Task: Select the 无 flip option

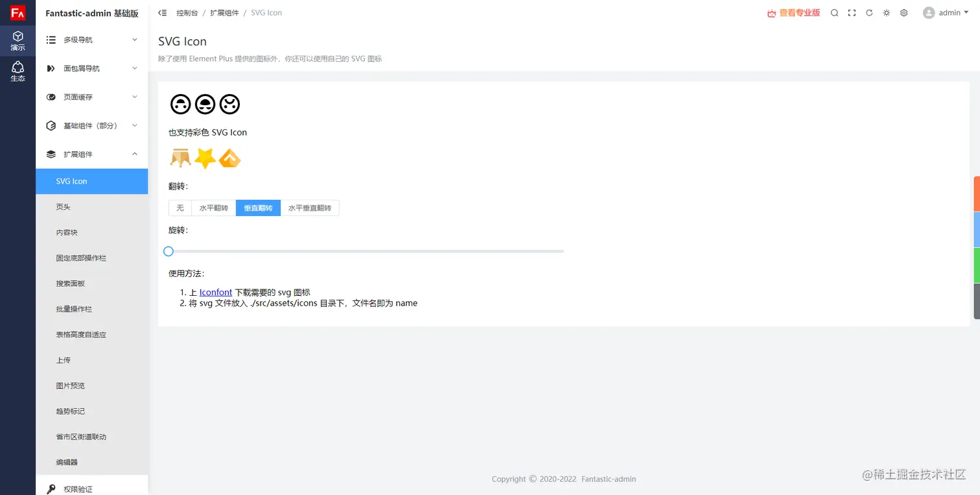Action: [180, 208]
